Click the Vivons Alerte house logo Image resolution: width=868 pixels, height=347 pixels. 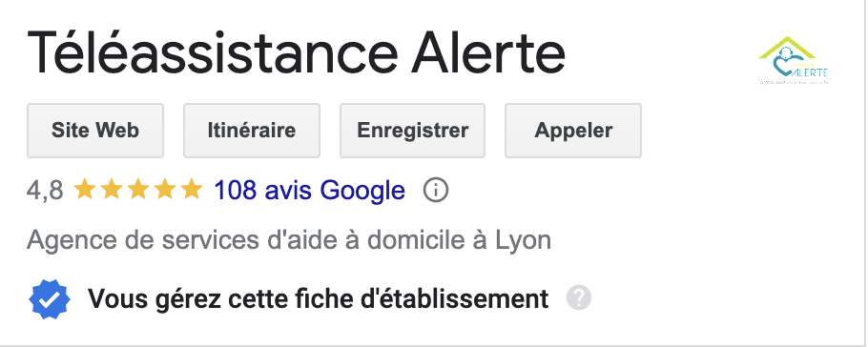(794, 60)
